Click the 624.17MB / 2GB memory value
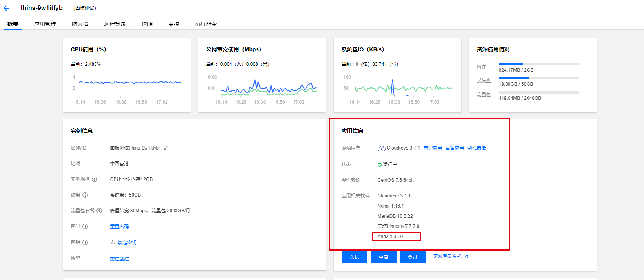 point(516,70)
